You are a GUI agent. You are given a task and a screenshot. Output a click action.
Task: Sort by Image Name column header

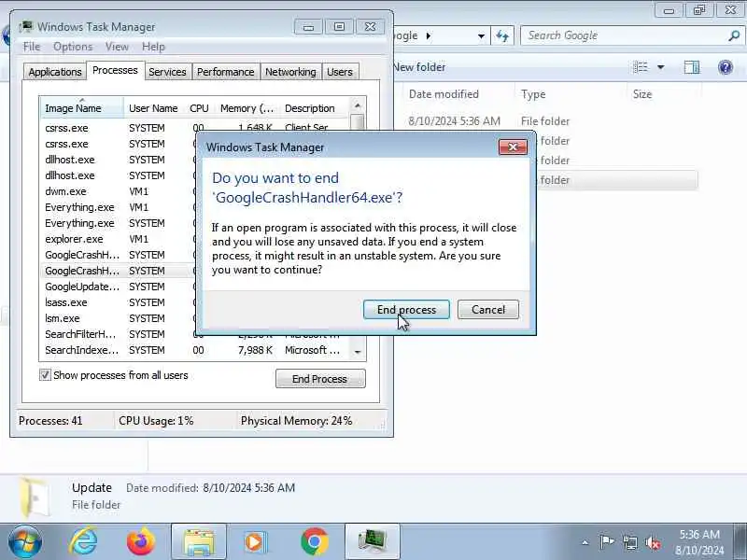click(x=82, y=108)
